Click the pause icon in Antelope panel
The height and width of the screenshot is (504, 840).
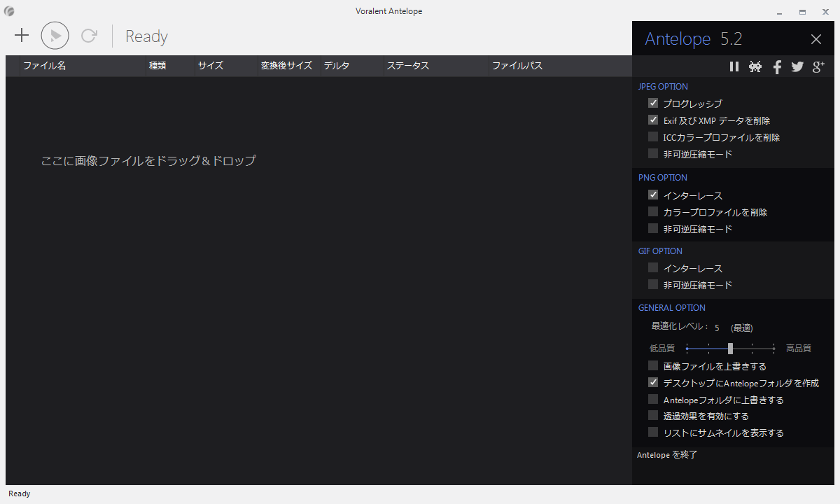[734, 66]
